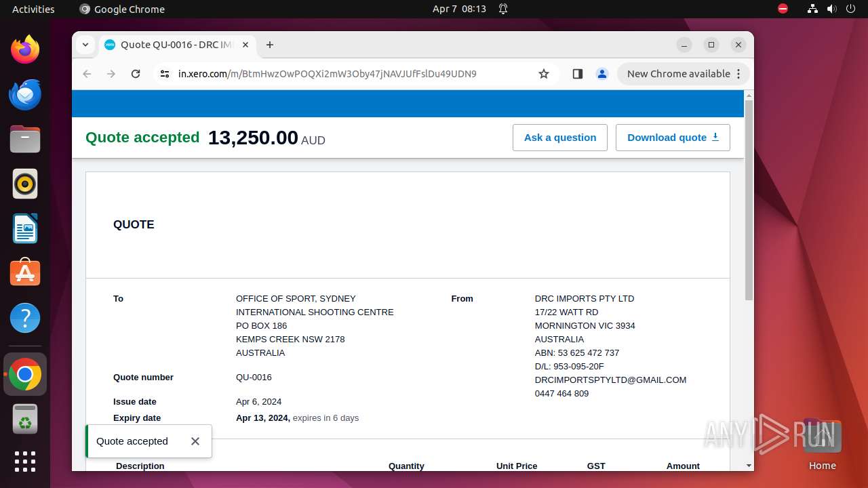The height and width of the screenshot is (488, 868).
Task: Click the page vertical scrollbar
Action: coord(749,200)
